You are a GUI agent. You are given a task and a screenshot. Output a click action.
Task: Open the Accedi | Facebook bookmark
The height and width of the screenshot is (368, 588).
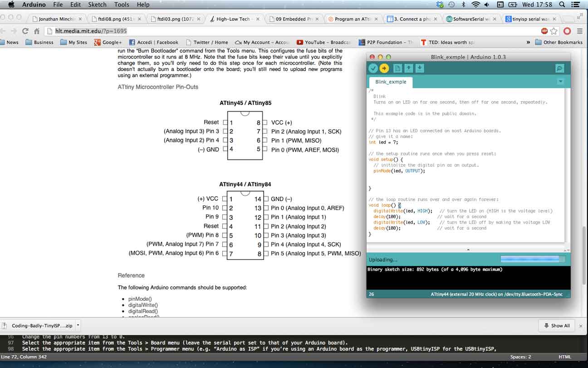coord(154,42)
